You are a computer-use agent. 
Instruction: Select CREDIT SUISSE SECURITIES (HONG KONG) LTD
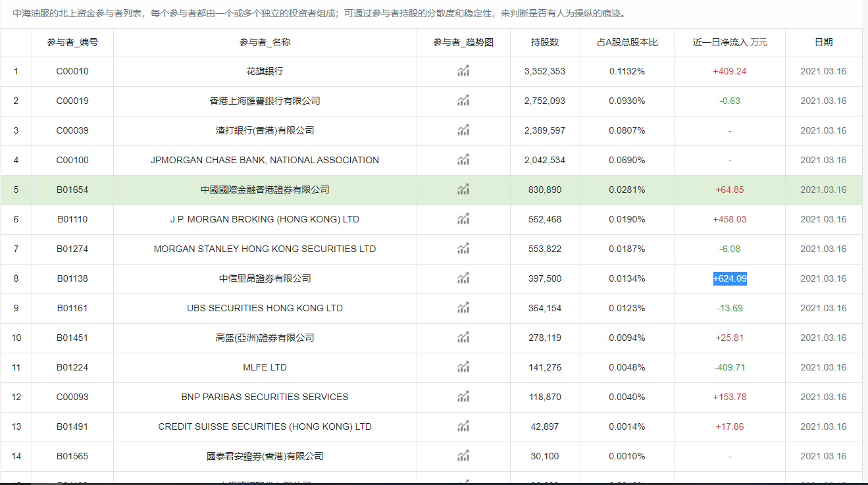click(265, 426)
